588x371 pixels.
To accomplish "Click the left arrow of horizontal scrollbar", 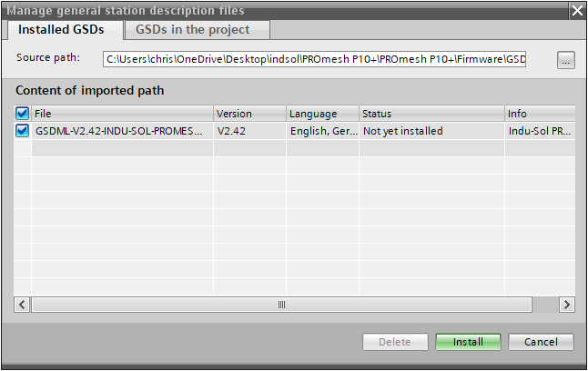I will coord(22,305).
